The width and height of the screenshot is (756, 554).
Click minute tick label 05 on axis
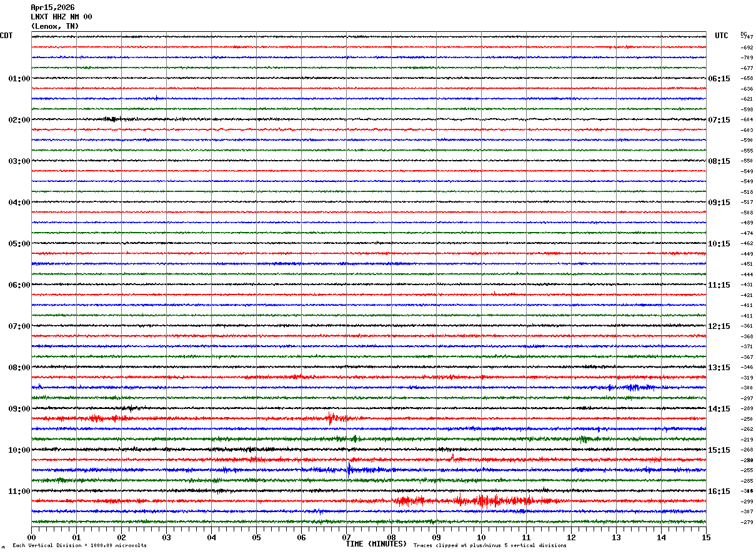(256, 537)
